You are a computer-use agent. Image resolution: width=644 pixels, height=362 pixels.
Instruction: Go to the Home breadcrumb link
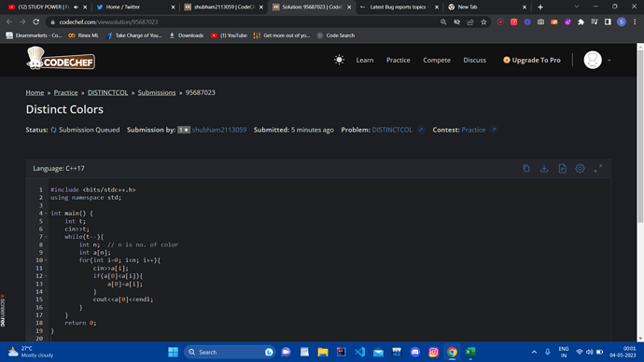click(x=35, y=92)
